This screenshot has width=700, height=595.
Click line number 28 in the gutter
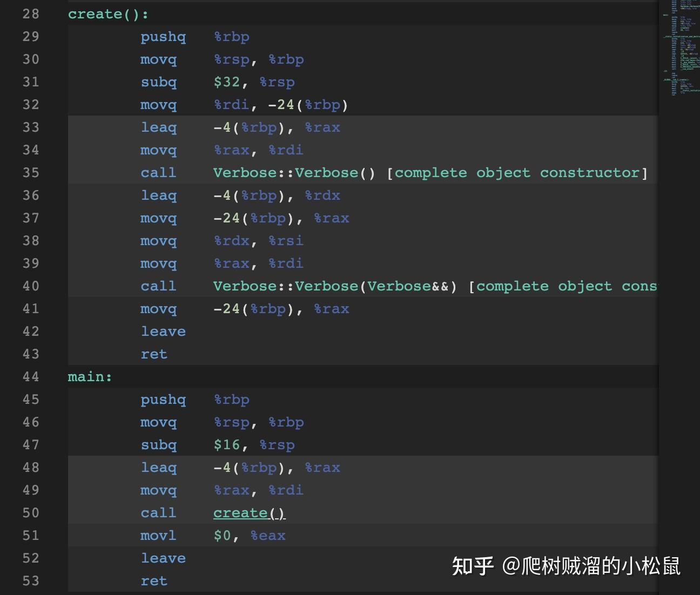click(31, 14)
